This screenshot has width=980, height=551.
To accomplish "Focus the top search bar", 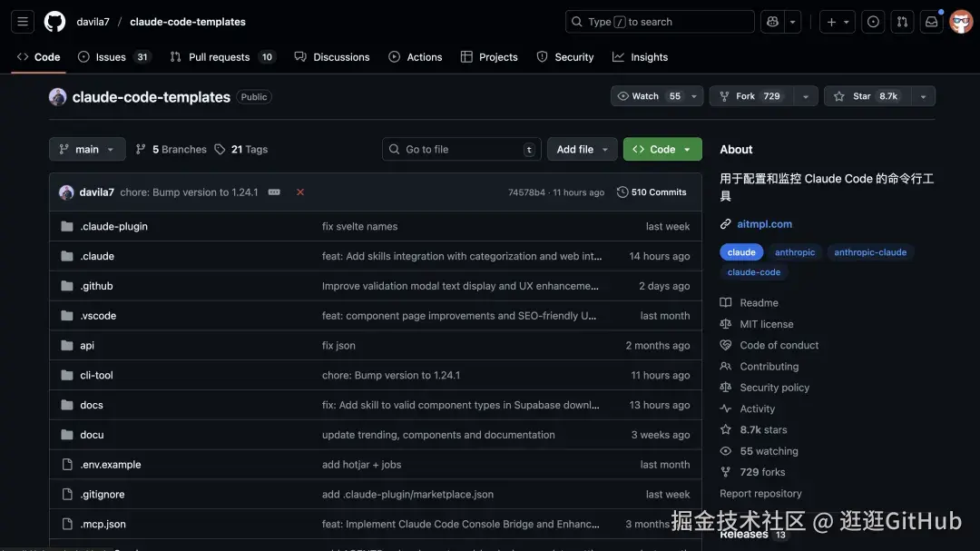I will tap(660, 22).
